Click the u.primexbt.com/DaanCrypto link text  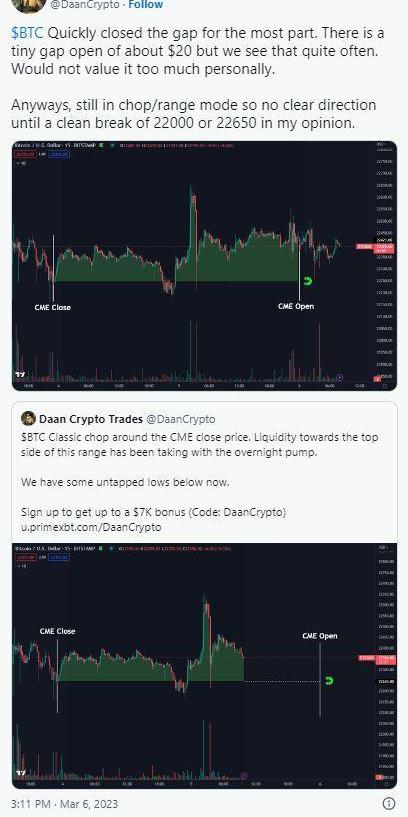coord(91,527)
